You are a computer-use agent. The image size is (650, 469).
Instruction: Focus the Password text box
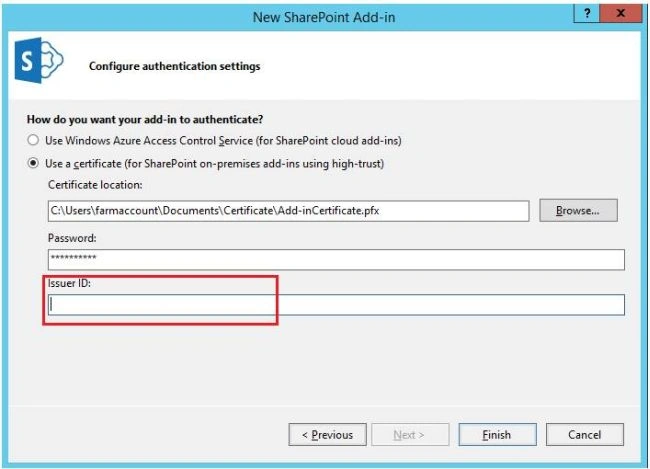(x=336, y=260)
